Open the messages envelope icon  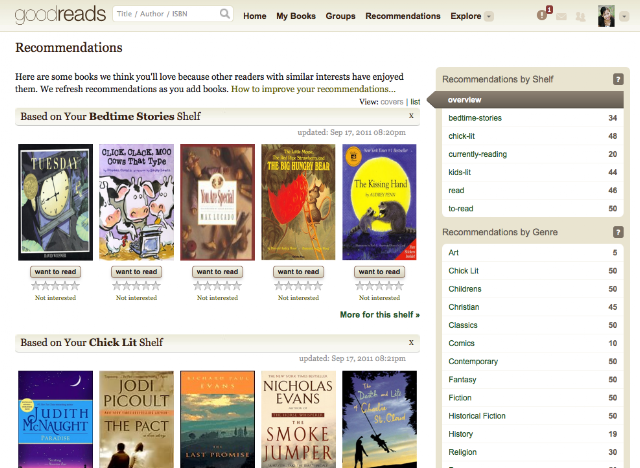(561, 16)
